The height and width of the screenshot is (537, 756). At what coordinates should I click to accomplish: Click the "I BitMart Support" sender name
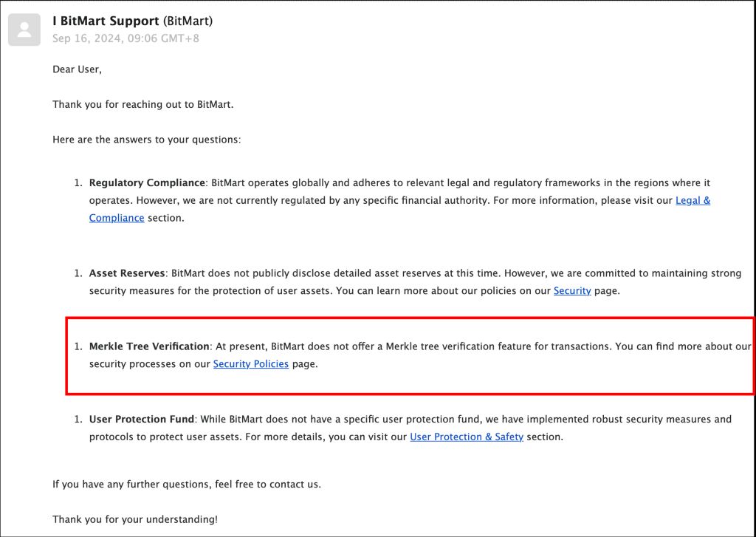coord(106,21)
